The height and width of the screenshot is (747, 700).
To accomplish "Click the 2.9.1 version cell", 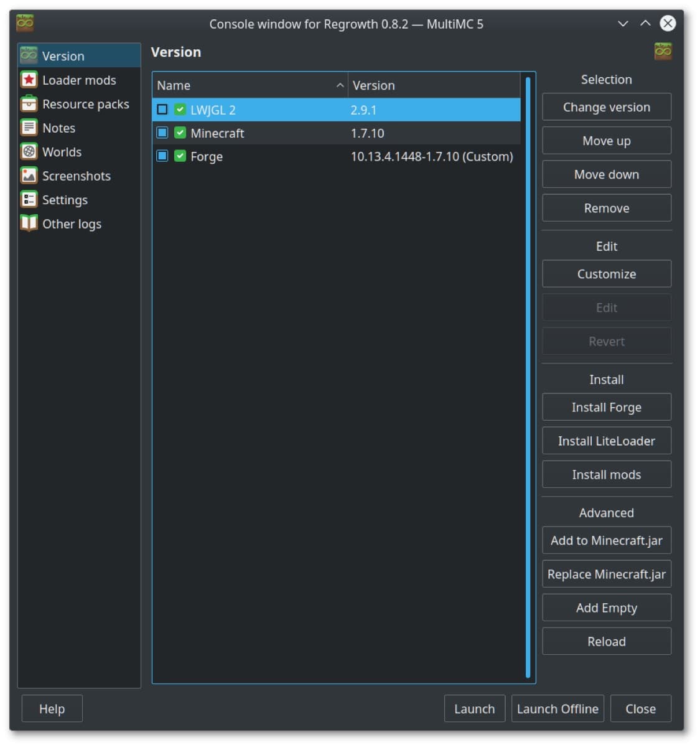I will (x=363, y=110).
